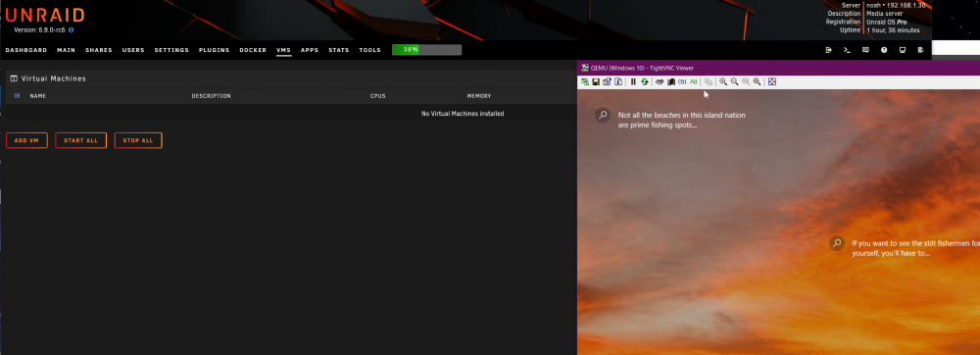Image resolution: width=980 pixels, height=355 pixels.
Task: Click the DESCRIPTION column header
Action: pyautogui.click(x=212, y=96)
